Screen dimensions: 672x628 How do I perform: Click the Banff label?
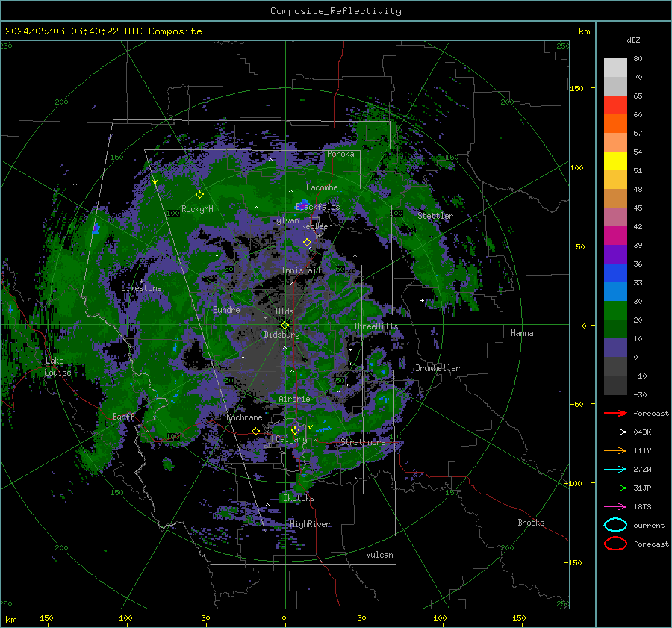click(123, 416)
